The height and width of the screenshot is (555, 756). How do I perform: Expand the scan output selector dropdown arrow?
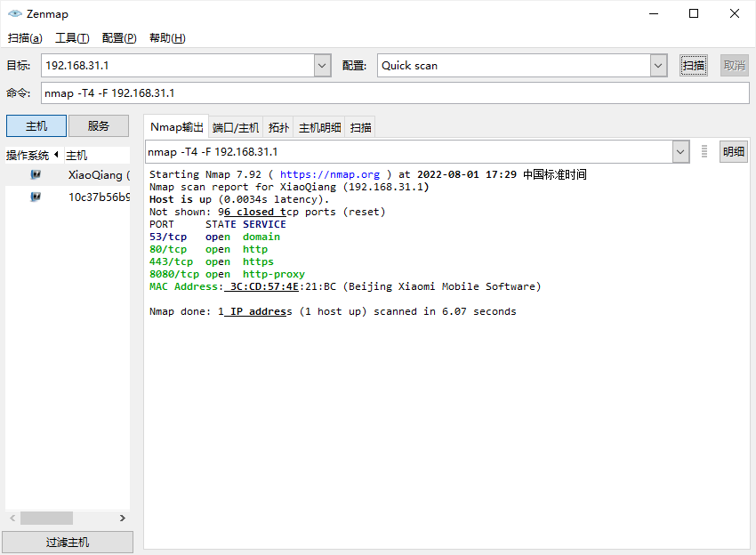click(680, 152)
